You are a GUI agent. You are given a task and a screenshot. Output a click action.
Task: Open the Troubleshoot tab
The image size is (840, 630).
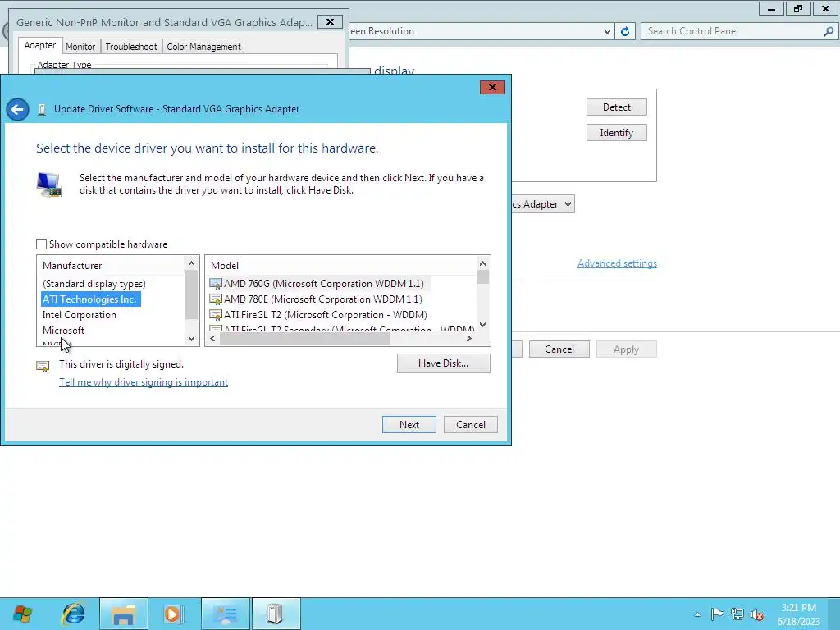(x=131, y=47)
